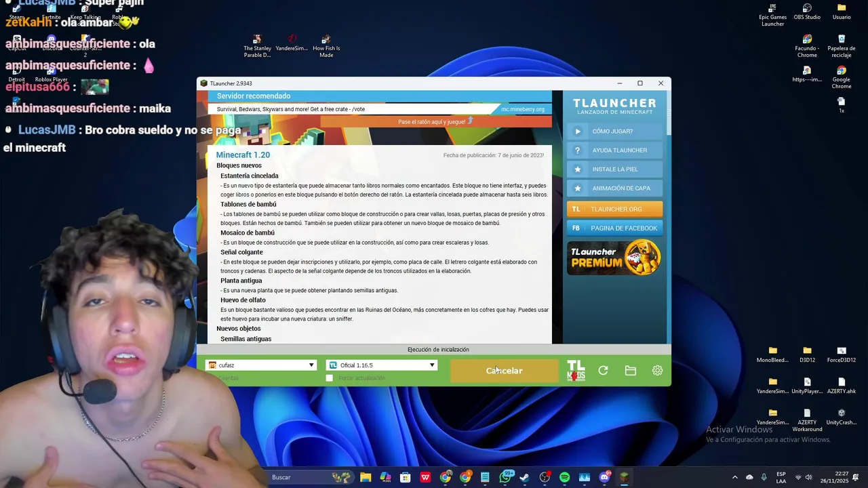Viewport: 868px width, 488px height.
Task: Select UnityPlayer file on desktop
Action: (807, 386)
